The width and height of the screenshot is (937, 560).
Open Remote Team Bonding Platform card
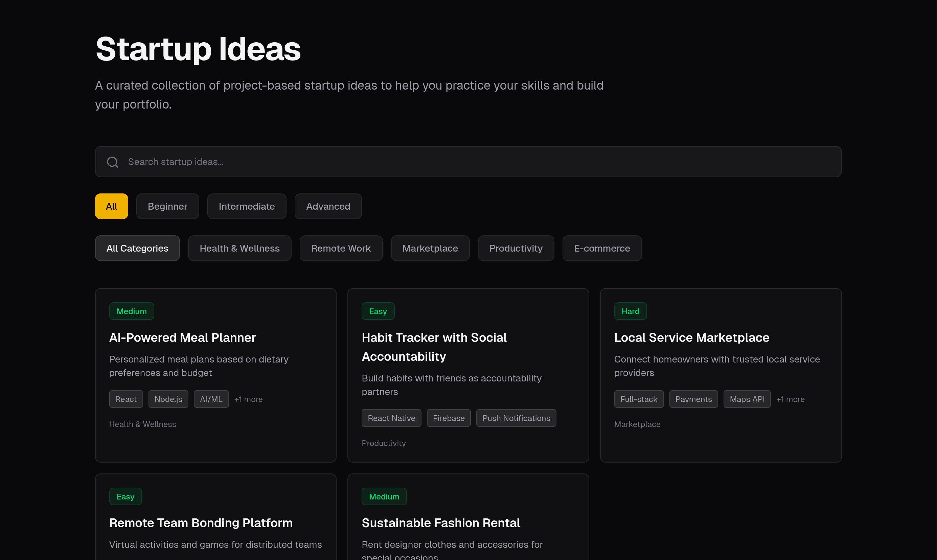pyautogui.click(x=201, y=523)
